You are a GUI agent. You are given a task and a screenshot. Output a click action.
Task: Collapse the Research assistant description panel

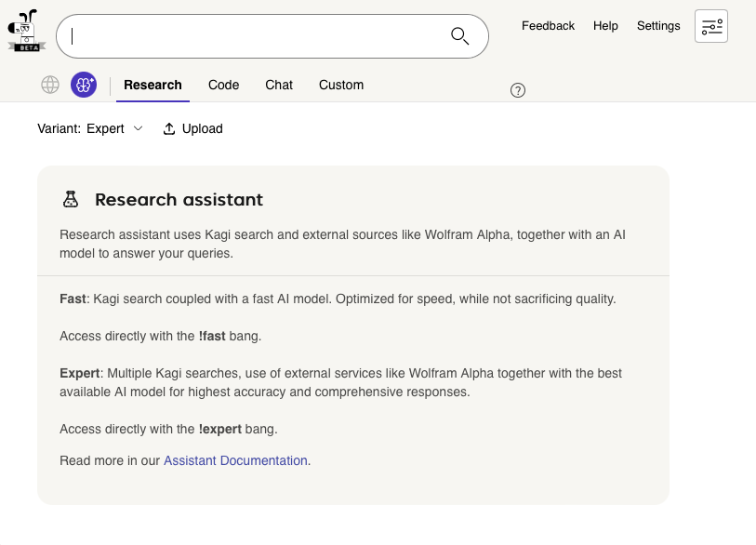pyautogui.click(x=179, y=199)
